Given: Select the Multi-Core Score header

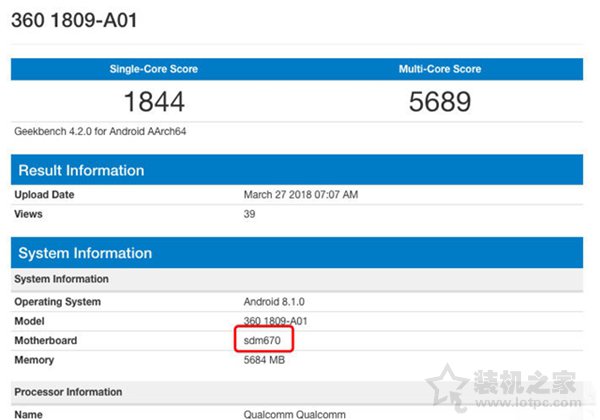Looking at the screenshot, I should point(440,69).
